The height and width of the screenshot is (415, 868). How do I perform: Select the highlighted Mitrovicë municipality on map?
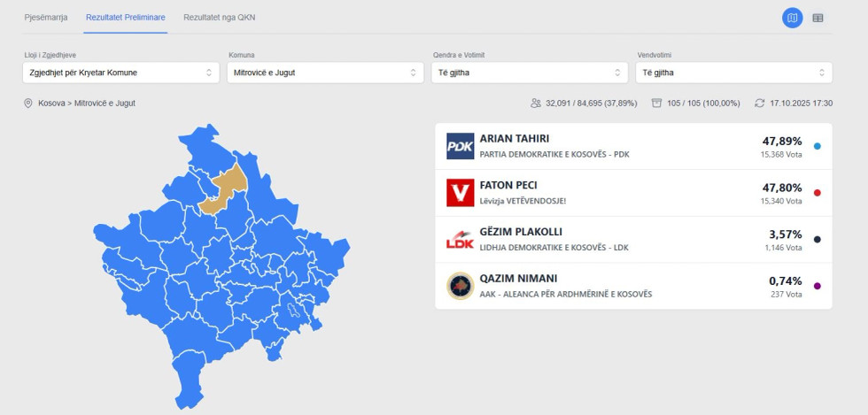tap(222, 189)
